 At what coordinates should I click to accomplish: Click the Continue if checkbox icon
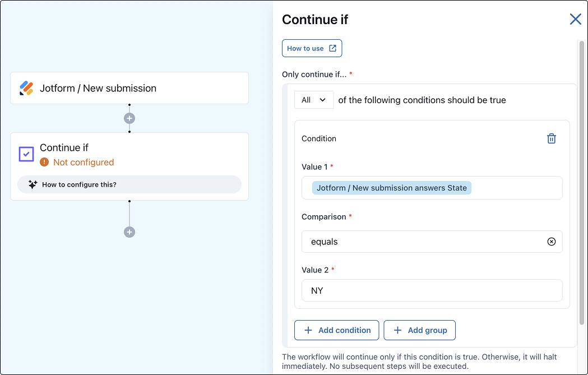click(x=26, y=154)
